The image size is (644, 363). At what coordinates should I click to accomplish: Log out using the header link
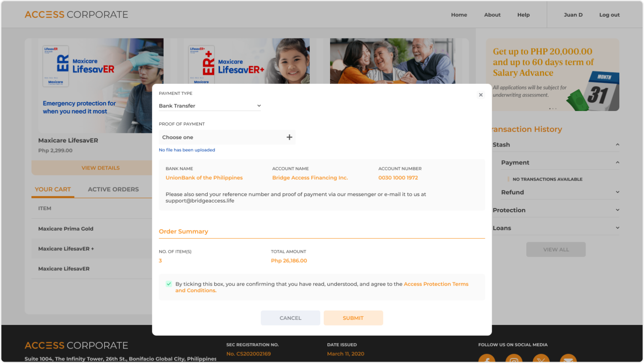(609, 15)
